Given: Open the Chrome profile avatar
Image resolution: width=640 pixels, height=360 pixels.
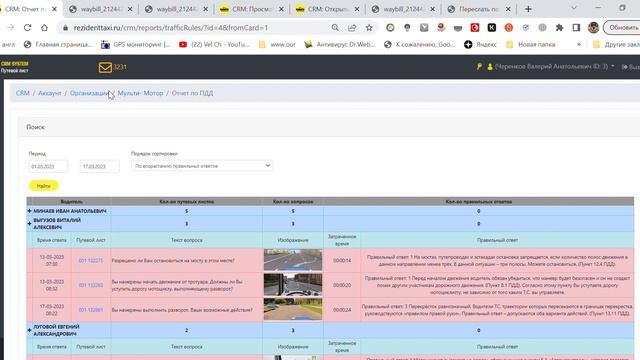Looking at the screenshot, I should pos(593,28).
